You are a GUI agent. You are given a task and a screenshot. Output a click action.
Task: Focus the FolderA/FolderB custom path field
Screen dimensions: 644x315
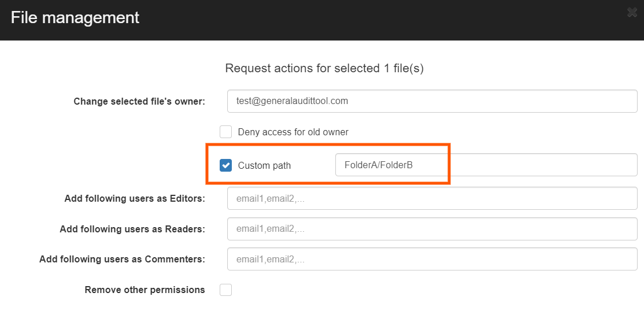(486, 165)
